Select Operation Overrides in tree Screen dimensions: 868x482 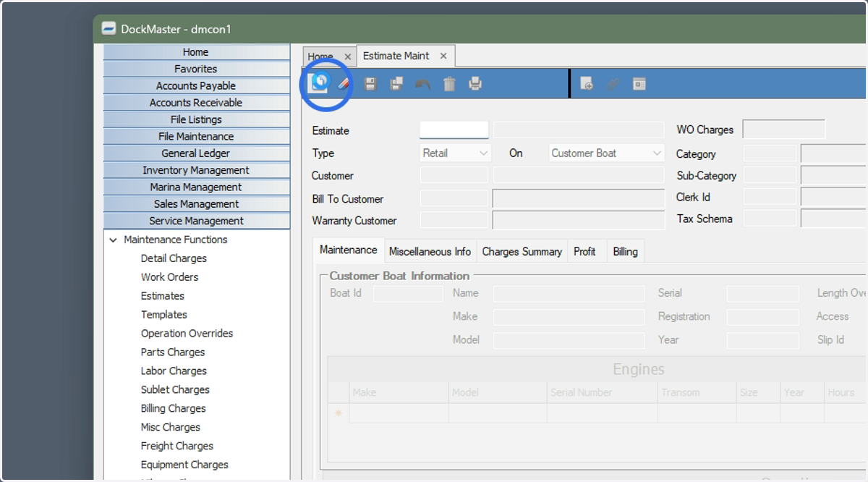point(187,334)
